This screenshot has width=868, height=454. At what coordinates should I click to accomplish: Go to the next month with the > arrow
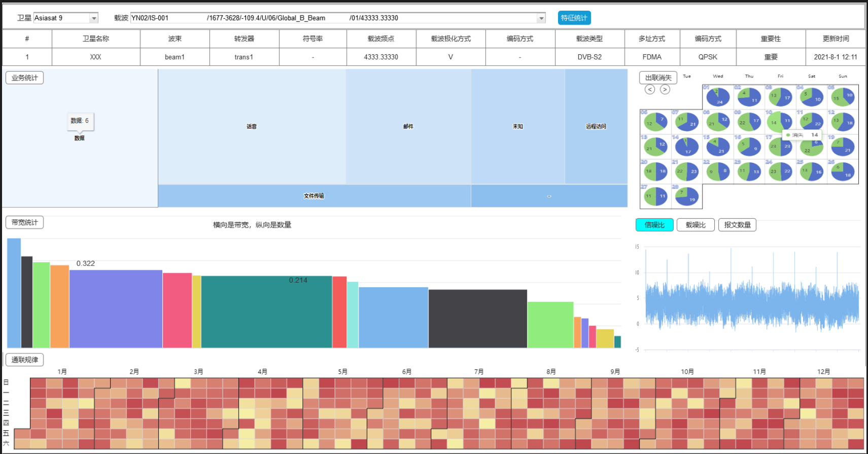click(665, 89)
